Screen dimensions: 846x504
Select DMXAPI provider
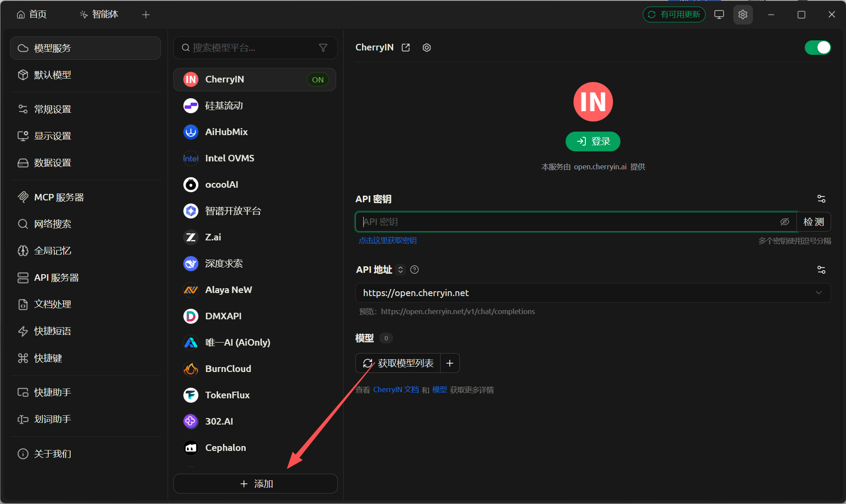(x=255, y=316)
